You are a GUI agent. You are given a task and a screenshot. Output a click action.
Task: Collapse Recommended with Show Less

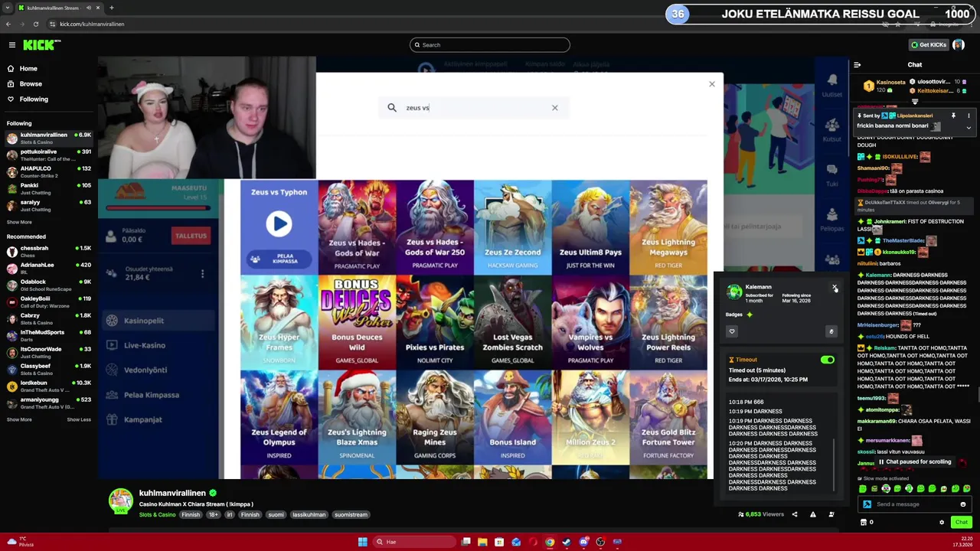coord(79,419)
